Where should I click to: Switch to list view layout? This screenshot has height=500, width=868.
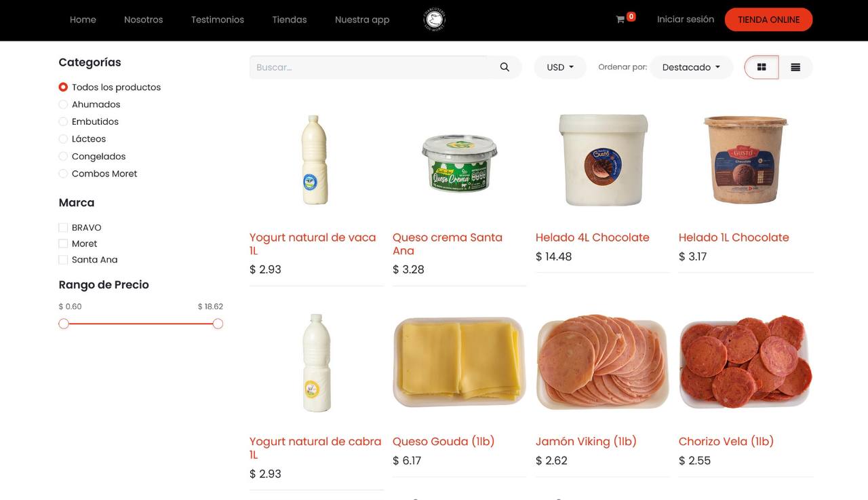click(795, 67)
